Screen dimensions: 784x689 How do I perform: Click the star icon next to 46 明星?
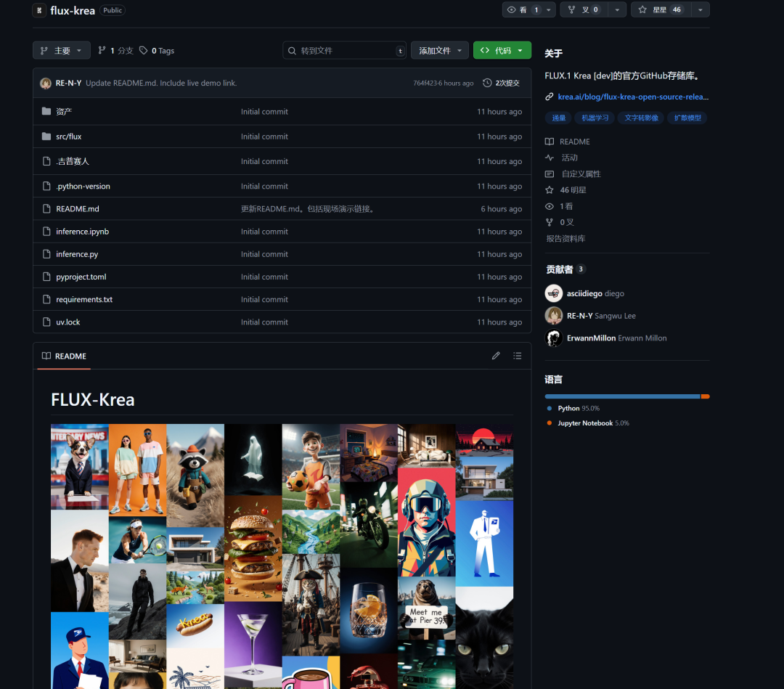[x=550, y=190]
